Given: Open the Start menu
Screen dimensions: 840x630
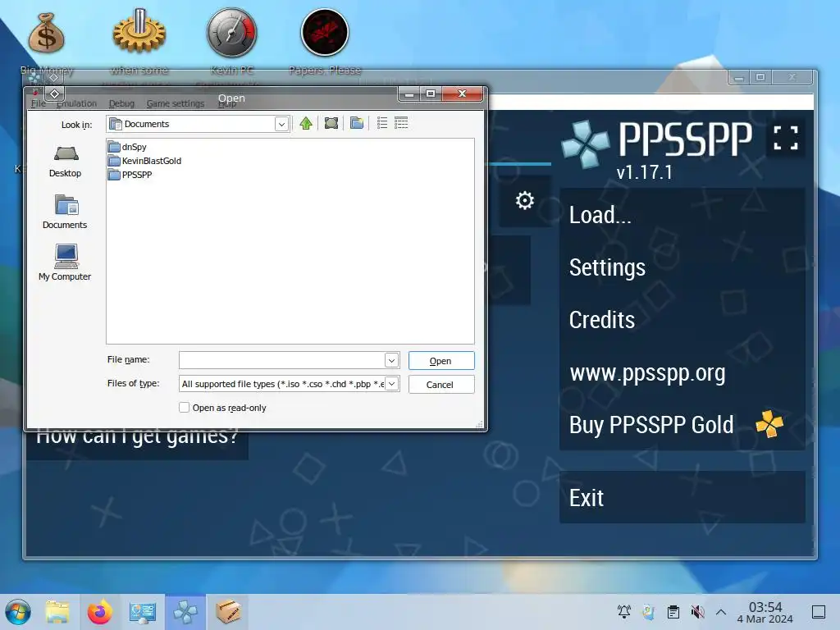Looking at the screenshot, I should pyautogui.click(x=18, y=612).
